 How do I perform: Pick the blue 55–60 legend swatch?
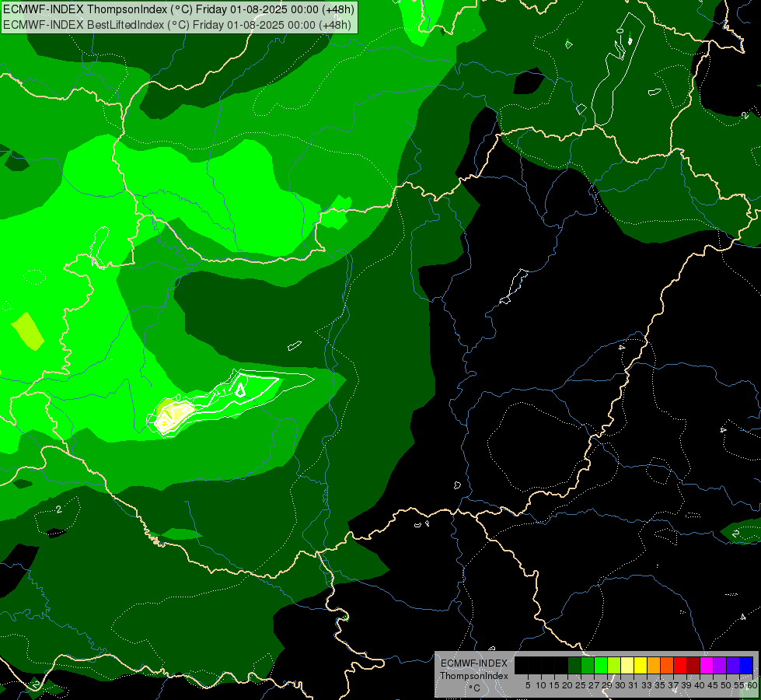tap(746, 665)
